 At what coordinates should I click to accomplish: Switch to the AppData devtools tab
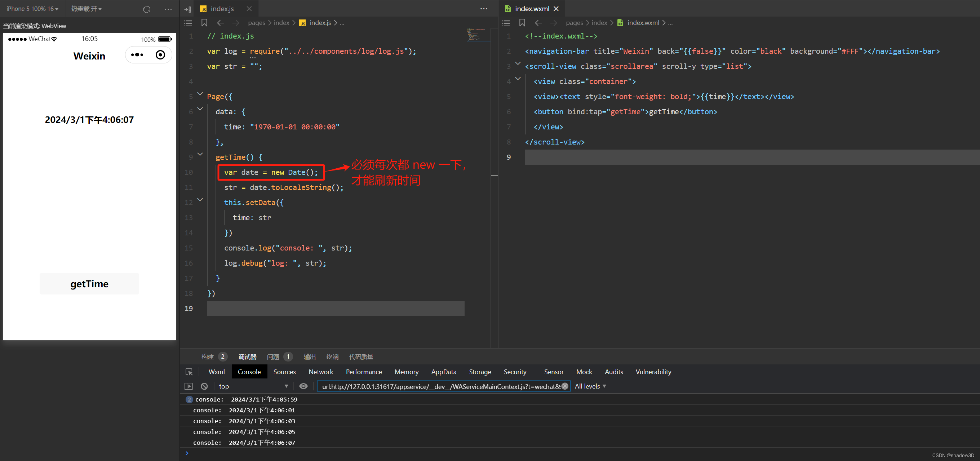click(444, 372)
